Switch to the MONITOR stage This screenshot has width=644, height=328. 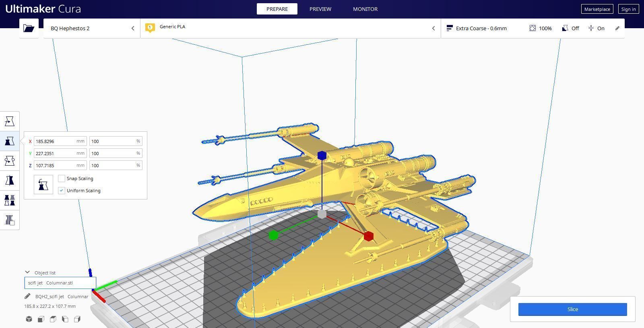coord(365,9)
